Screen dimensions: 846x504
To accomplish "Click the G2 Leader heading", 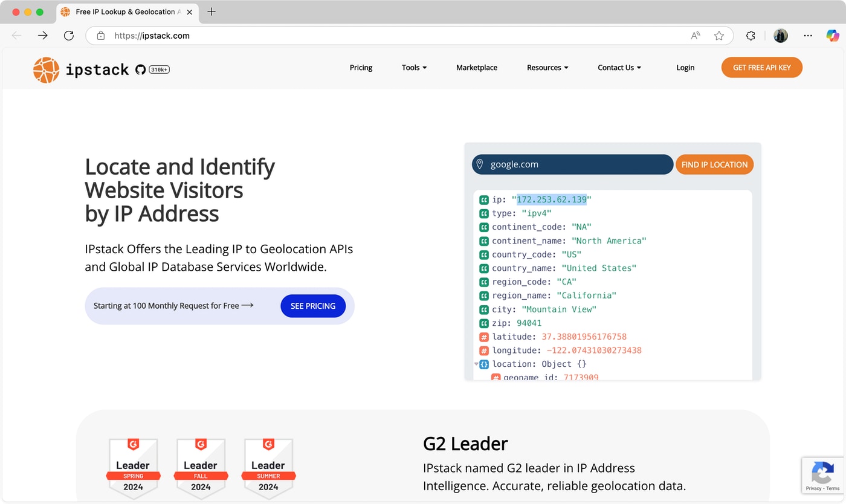I will click(465, 444).
